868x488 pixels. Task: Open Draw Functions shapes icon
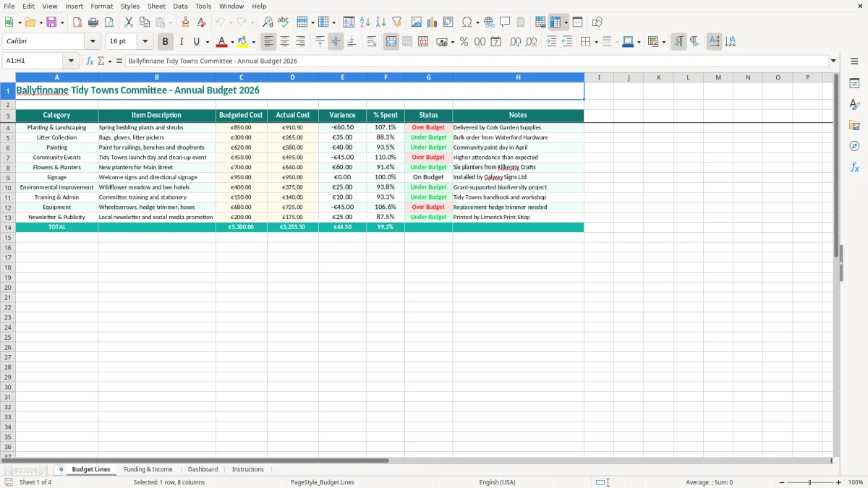pyautogui.click(x=597, y=22)
